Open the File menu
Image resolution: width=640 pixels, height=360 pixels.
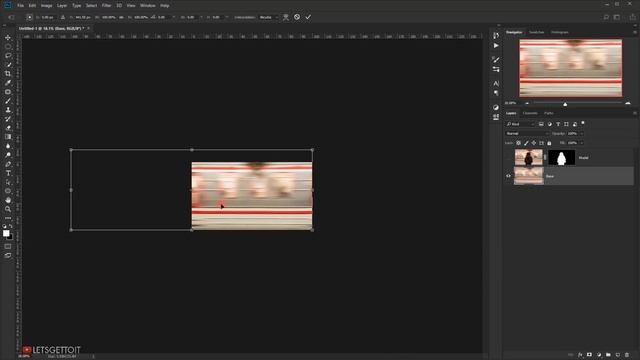tap(20, 6)
